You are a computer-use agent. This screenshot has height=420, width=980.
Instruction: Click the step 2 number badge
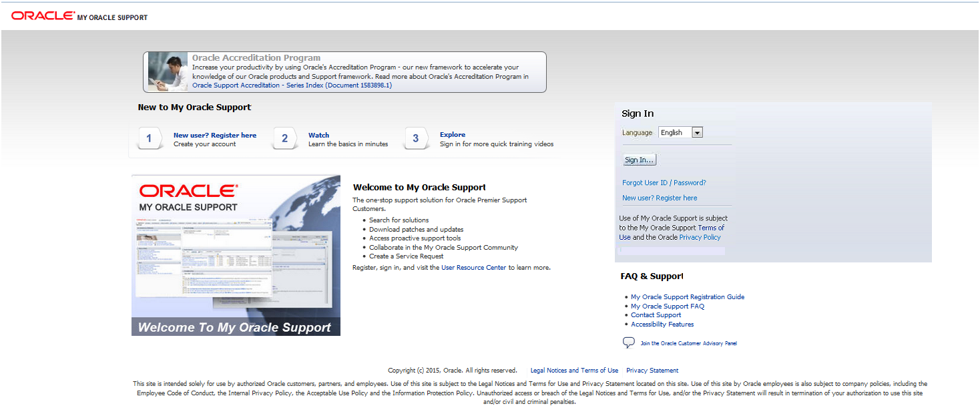pyautogui.click(x=285, y=139)
